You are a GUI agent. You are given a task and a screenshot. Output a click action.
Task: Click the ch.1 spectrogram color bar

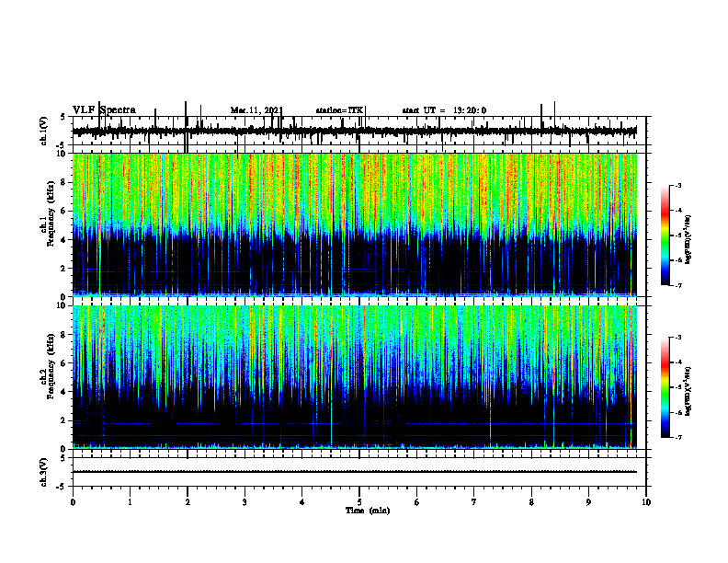point(665,236)
